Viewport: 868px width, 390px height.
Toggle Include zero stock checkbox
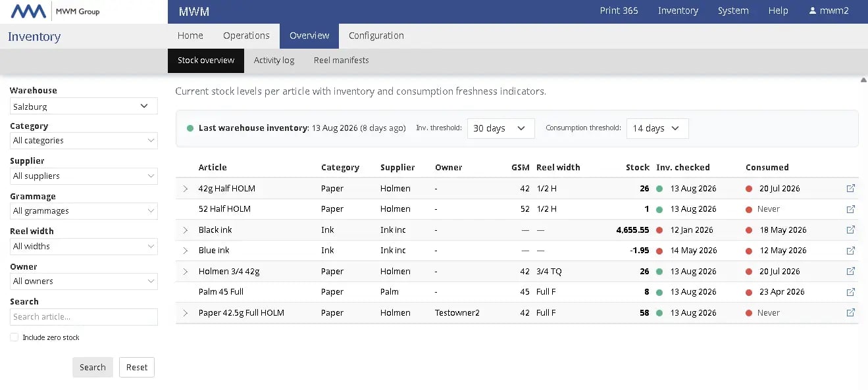pos(14,337)
